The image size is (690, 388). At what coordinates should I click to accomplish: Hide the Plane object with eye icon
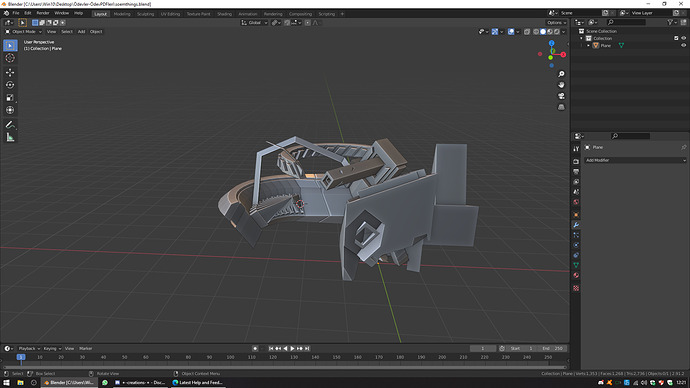[x=683, y=45]
